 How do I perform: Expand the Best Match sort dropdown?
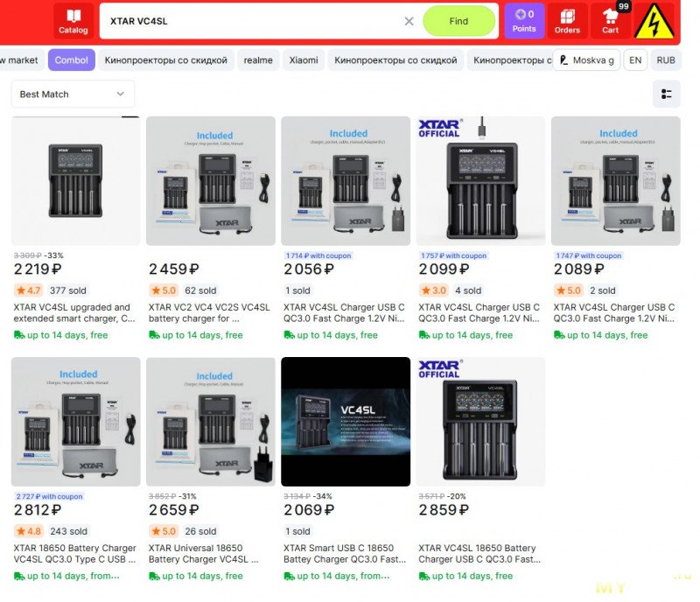73,94
